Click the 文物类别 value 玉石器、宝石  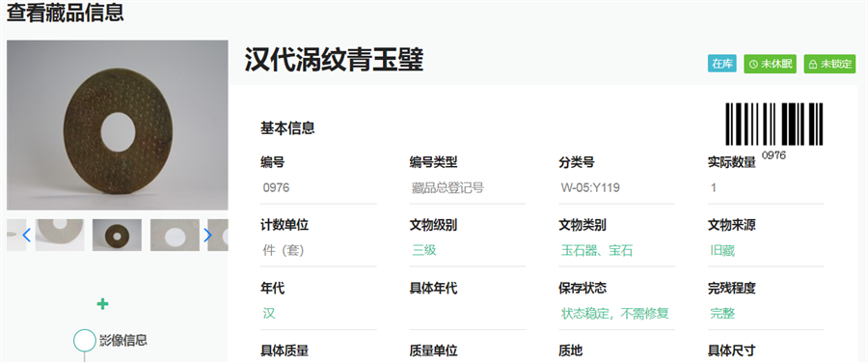[x=597, y=250]
